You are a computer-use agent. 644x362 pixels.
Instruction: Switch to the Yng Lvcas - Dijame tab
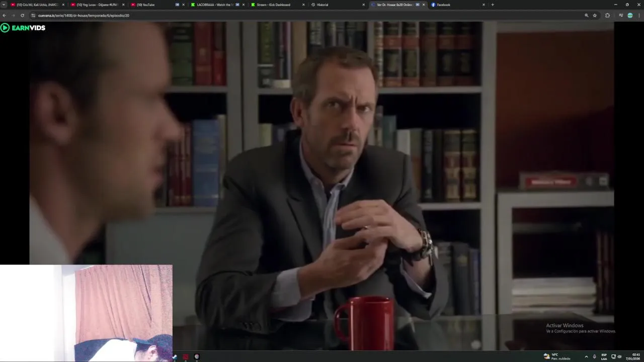(97, 5)
